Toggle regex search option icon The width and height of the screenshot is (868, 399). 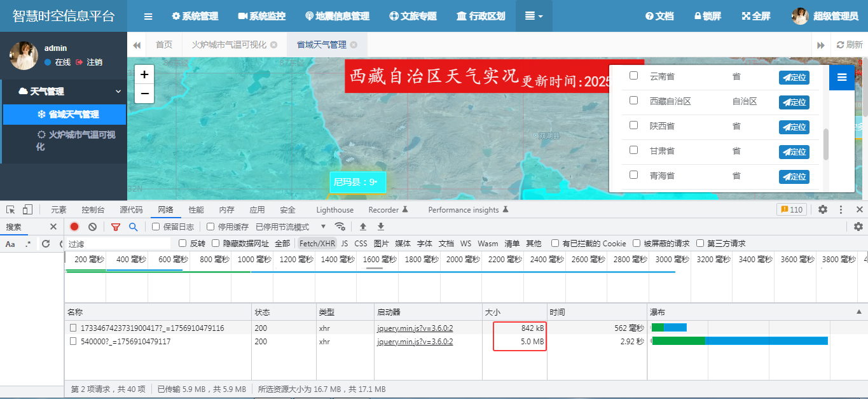pos(28,244)
